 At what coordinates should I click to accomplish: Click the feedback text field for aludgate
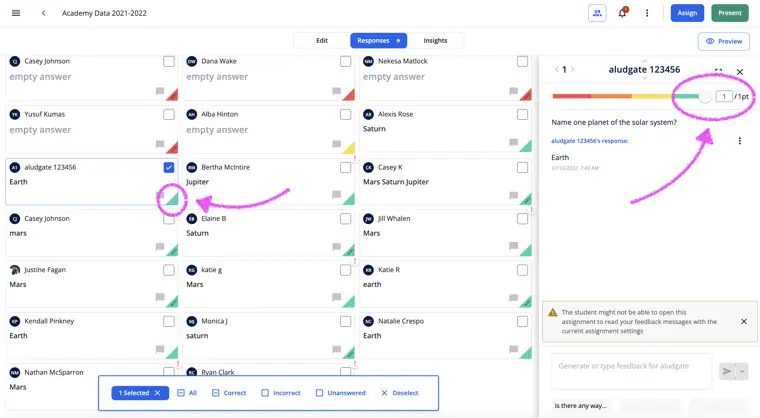(x=632, y=371)
